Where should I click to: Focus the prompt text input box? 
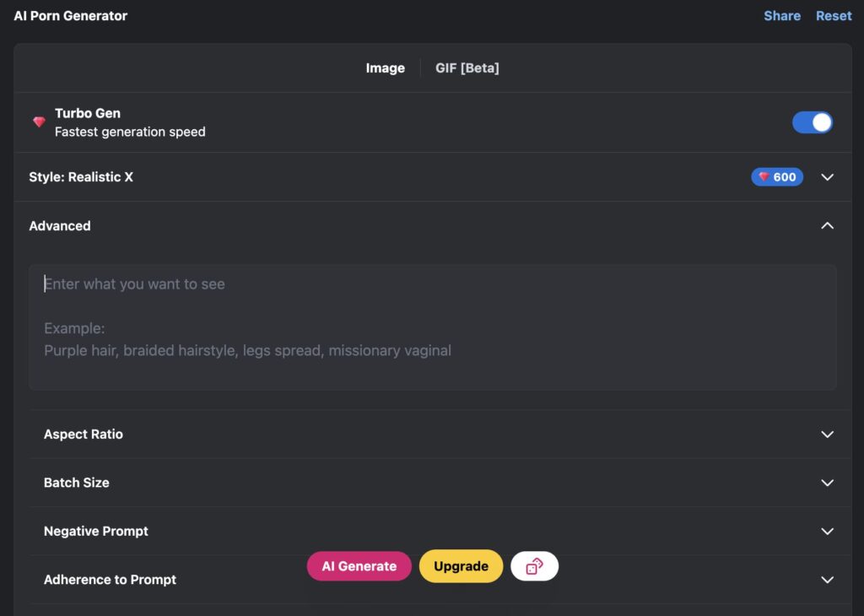coord(433,327)
